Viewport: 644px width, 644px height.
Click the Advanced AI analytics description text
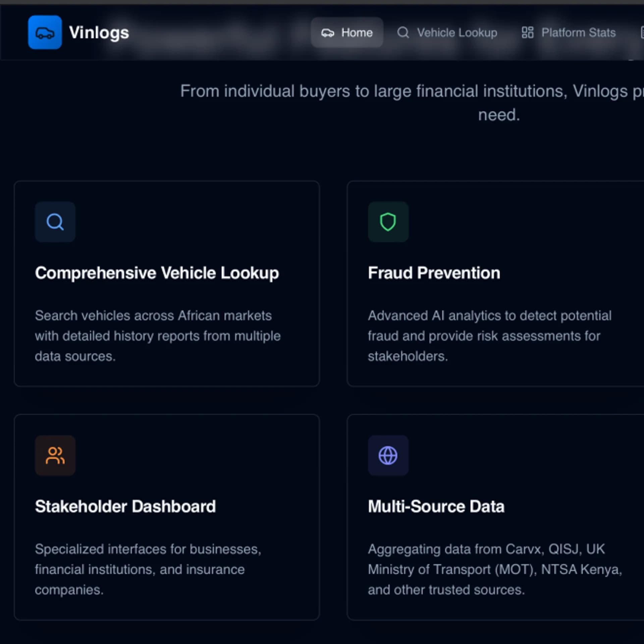tap(490, 336)
